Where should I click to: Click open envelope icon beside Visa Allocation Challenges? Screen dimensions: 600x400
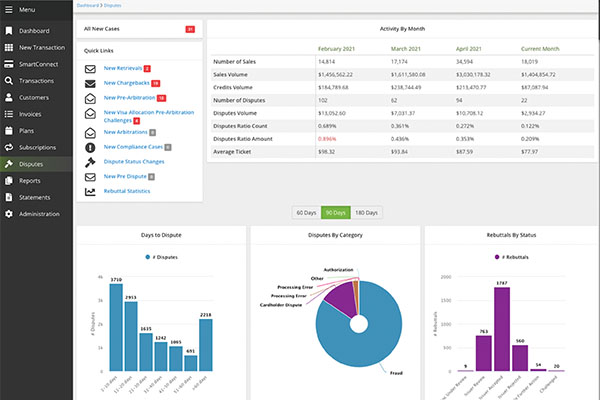click(x=90, y=113)
